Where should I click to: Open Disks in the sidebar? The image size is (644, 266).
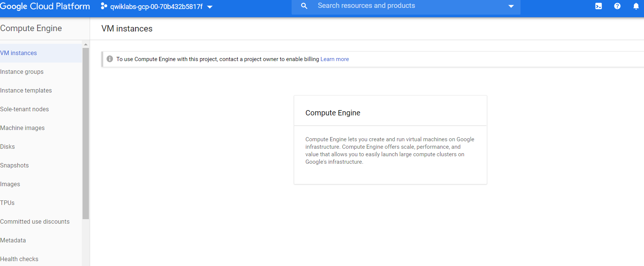[8, 147]
